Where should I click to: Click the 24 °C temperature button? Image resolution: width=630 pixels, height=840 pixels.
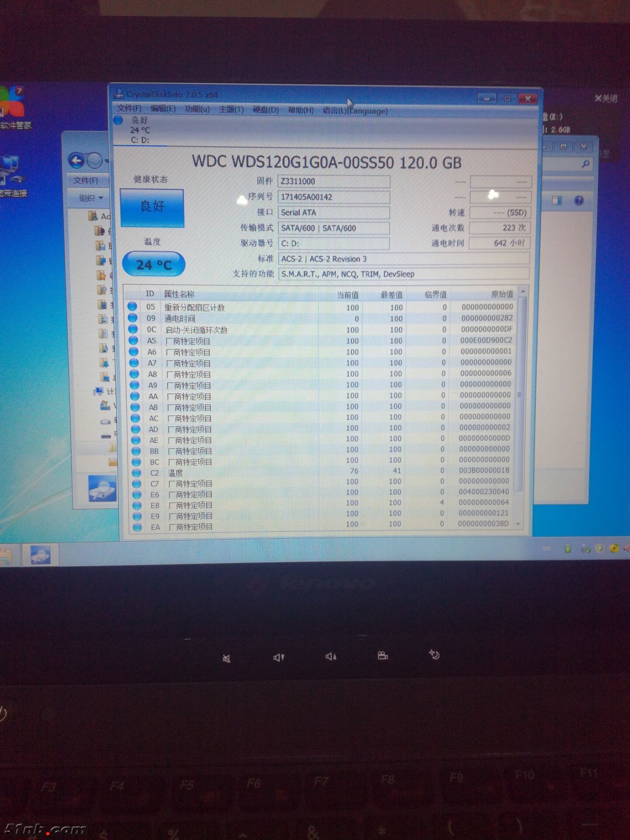[x=154, y=264]
